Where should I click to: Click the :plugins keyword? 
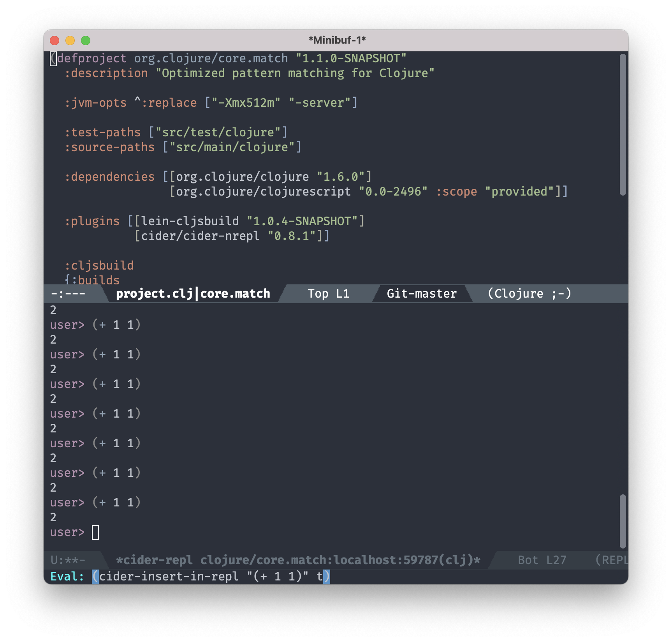pos(92,221)
